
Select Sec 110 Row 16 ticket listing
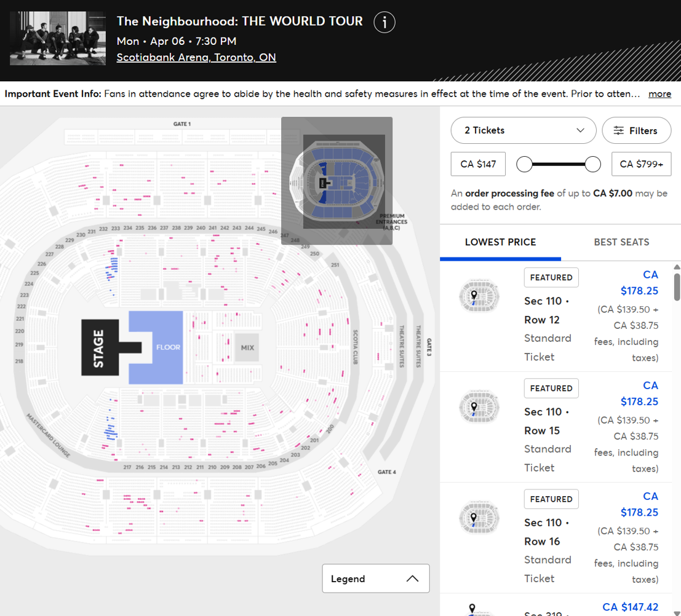(557, 537)
